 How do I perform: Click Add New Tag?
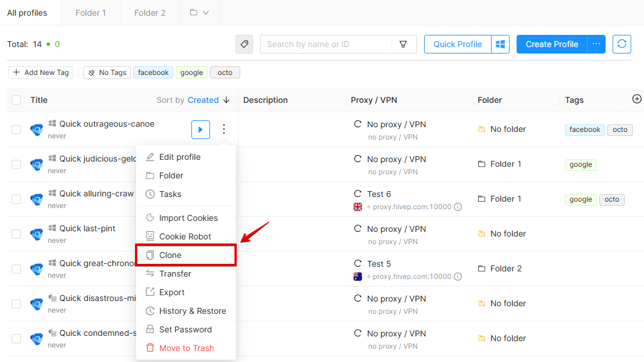(x=41, y=73)
